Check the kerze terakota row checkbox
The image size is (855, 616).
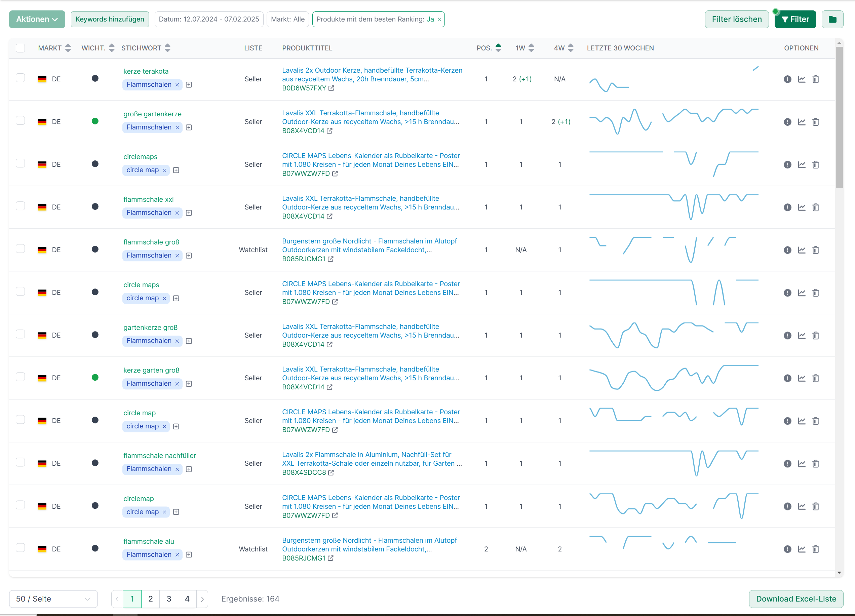click(21, 78)
